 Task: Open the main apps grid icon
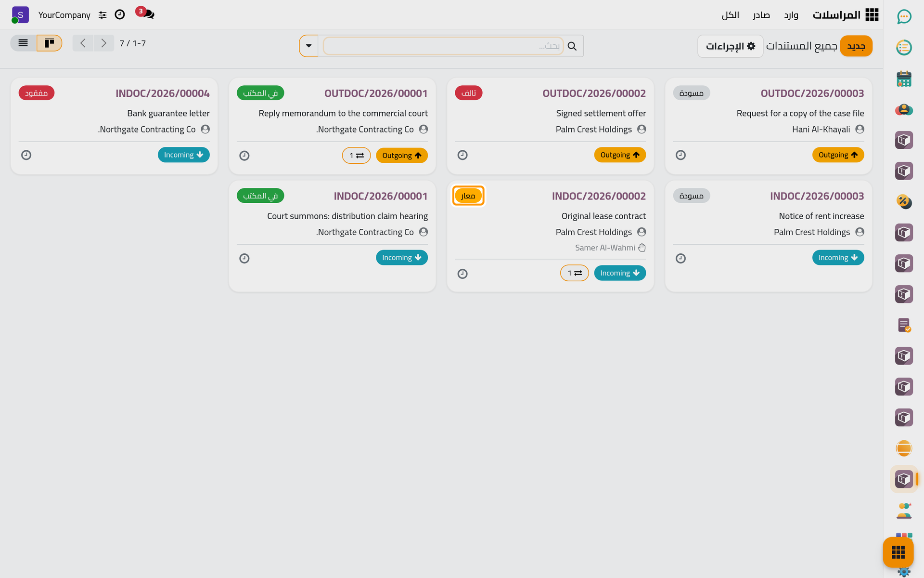point(872,15)
